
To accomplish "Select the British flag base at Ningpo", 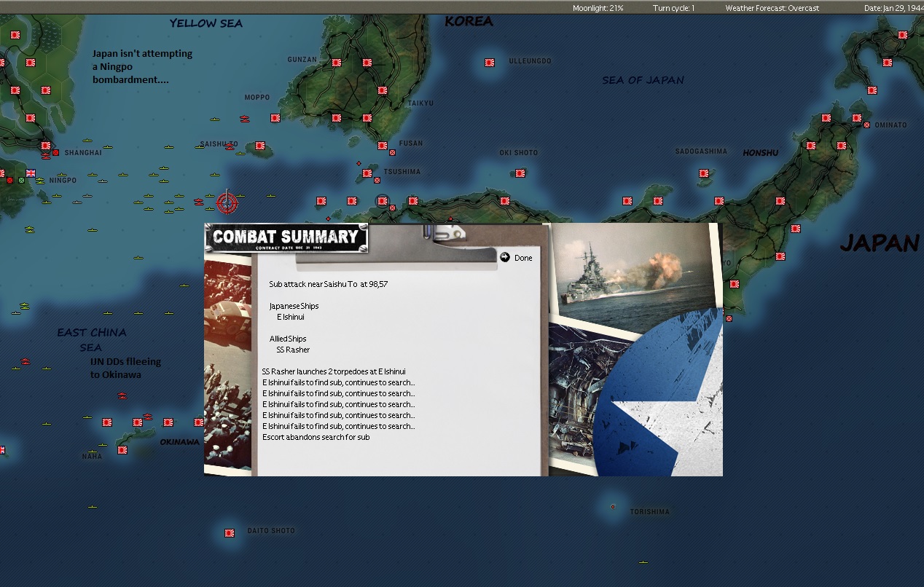I will point(31,173).
